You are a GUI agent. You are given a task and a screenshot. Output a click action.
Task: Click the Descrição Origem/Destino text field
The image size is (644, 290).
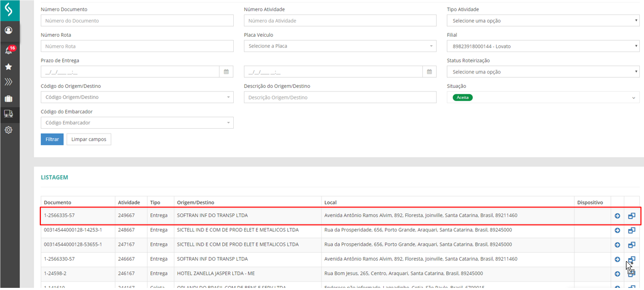(x=340, y=97)
